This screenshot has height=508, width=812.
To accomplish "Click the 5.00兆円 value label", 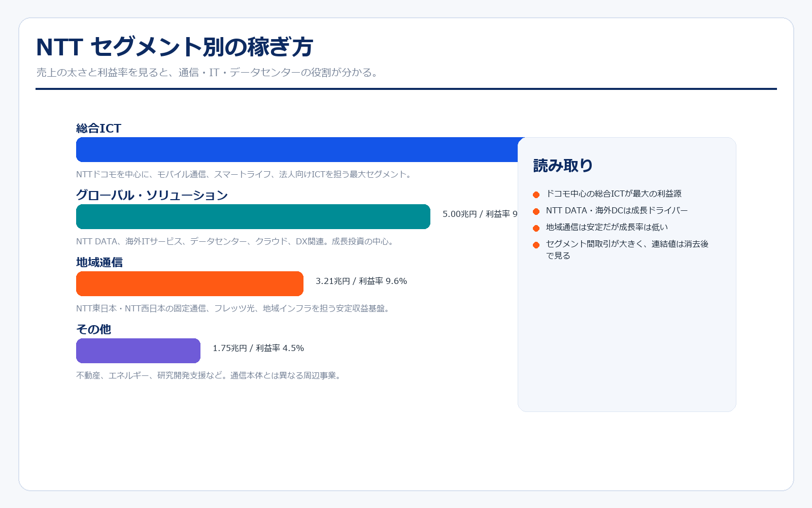I will pos(480,214).
